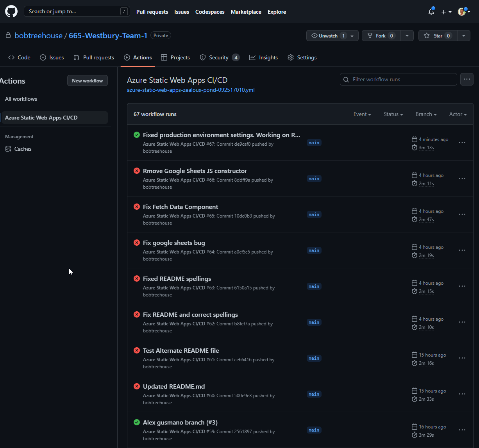Image resolution: width=479 pixels, height=448 pixels.
Task: Open Explore in top navigation
Action: (277, 12)
